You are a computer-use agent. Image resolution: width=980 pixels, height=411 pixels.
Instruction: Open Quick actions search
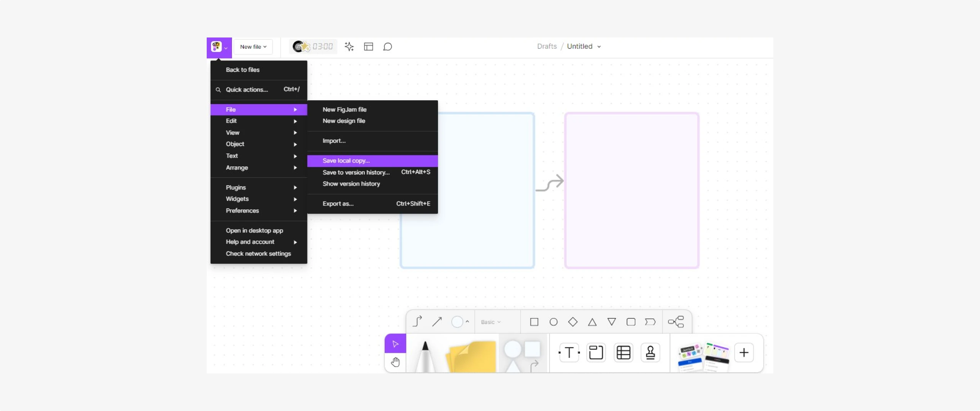(x=259, y=90)
